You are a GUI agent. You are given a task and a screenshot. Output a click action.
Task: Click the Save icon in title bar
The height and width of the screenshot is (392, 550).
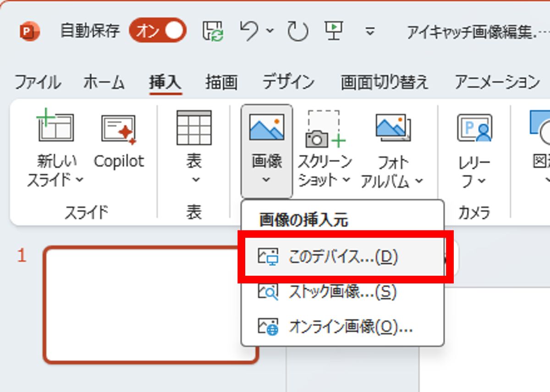click(x=213, y=31)
